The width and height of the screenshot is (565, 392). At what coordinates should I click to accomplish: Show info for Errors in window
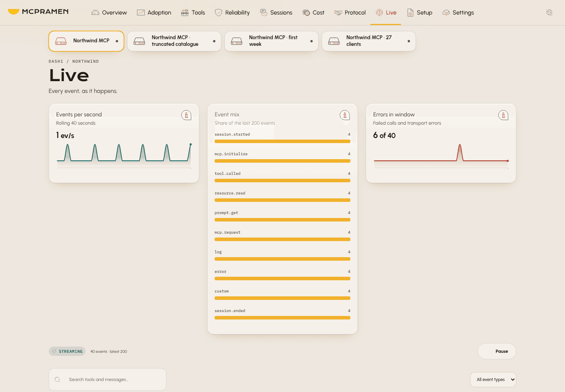pyautogui.click(x=503, y=115)
